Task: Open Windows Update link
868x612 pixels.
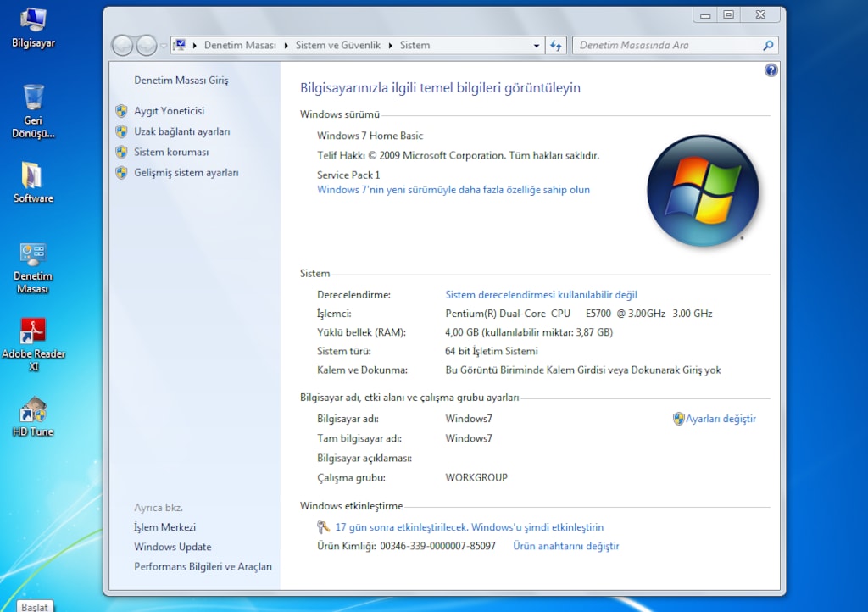Action: pyautogui.click(x=172, y=547)
